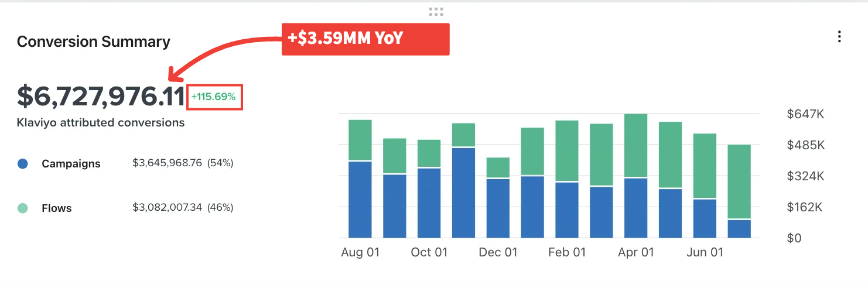Click the shortest blue Campaigns bar segment
Screen dimensions: 868x288
coord(739,229)
